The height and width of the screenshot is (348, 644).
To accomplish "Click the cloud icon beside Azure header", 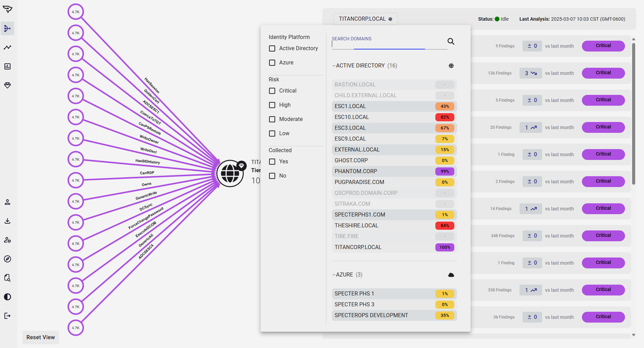I will click(x=451, y=275).
